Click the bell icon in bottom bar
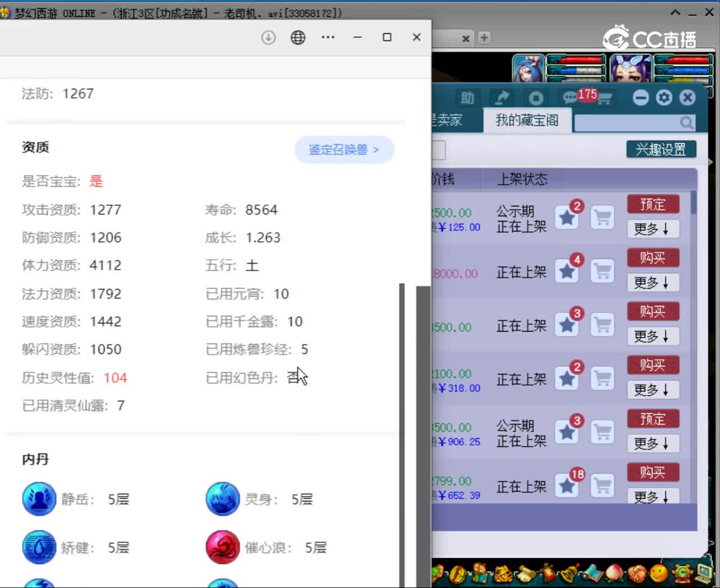Image resolution: width=720 pixels, height=588 pixels. pos(569,573)
